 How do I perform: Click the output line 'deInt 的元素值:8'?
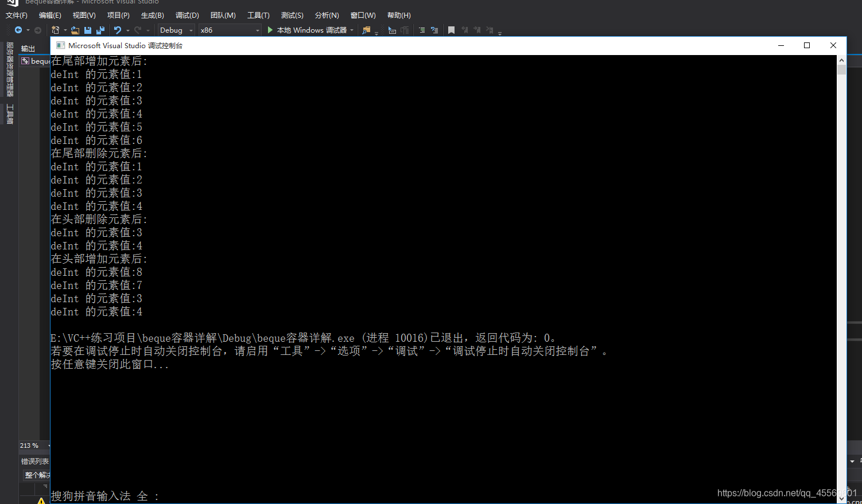(x=96, y=272)
